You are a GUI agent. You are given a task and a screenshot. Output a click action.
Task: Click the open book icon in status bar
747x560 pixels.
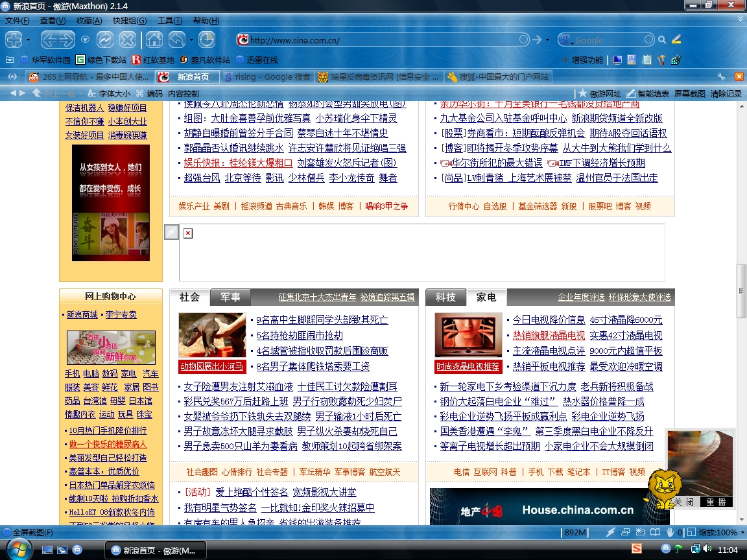coord(656,532)
